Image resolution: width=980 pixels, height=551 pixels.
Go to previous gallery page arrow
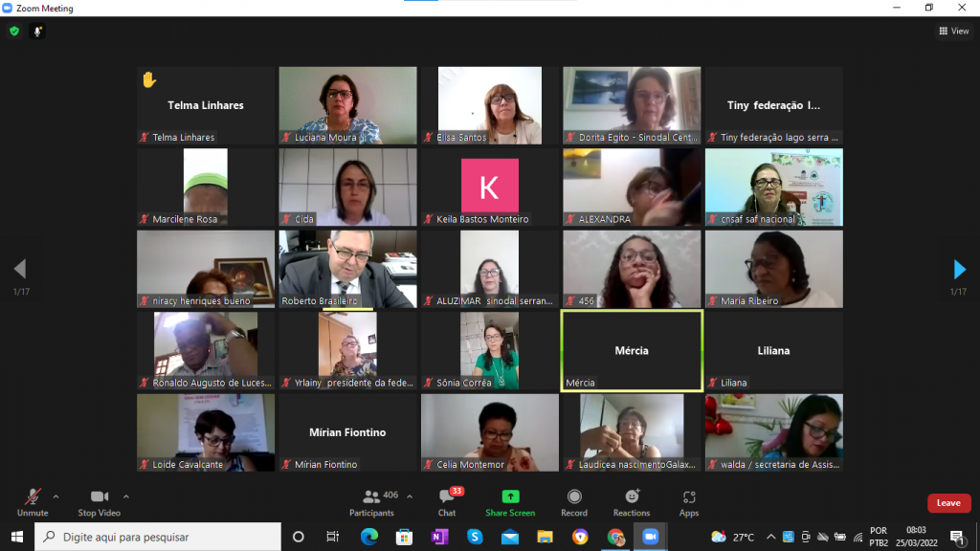tap(20, 270)
